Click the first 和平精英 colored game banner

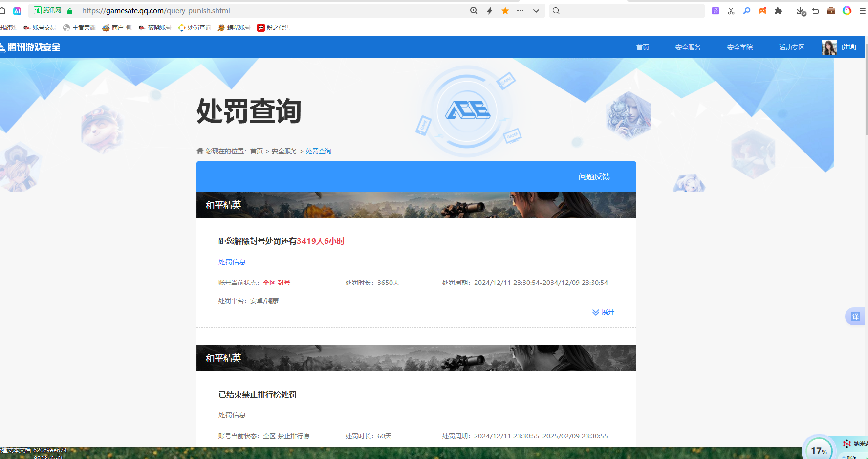tap(416, 205)
